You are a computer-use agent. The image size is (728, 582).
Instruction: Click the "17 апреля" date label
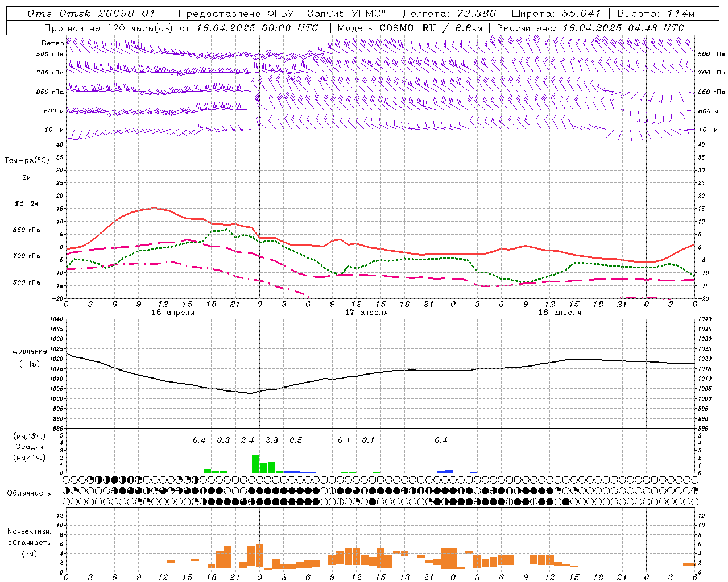pyautogui.click(x=366, y=313)
